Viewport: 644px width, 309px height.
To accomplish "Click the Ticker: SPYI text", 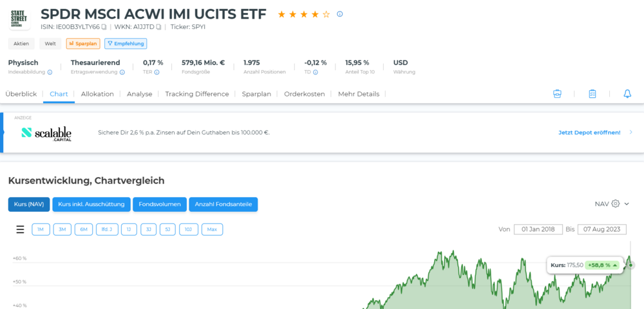I will (187, 27).
